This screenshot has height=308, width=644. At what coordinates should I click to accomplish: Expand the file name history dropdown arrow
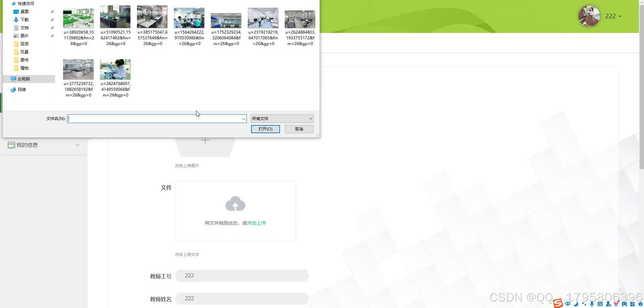tap(243, 119)
